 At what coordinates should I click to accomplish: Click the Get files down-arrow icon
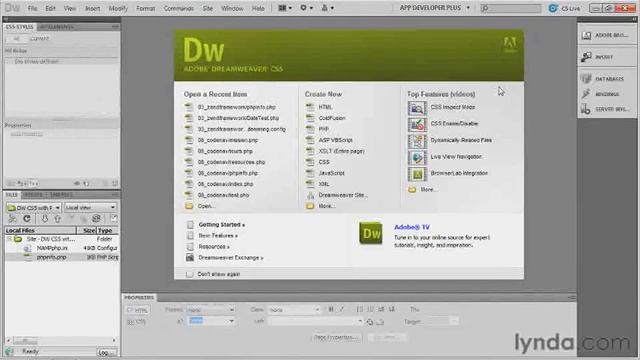coord(44,219)
